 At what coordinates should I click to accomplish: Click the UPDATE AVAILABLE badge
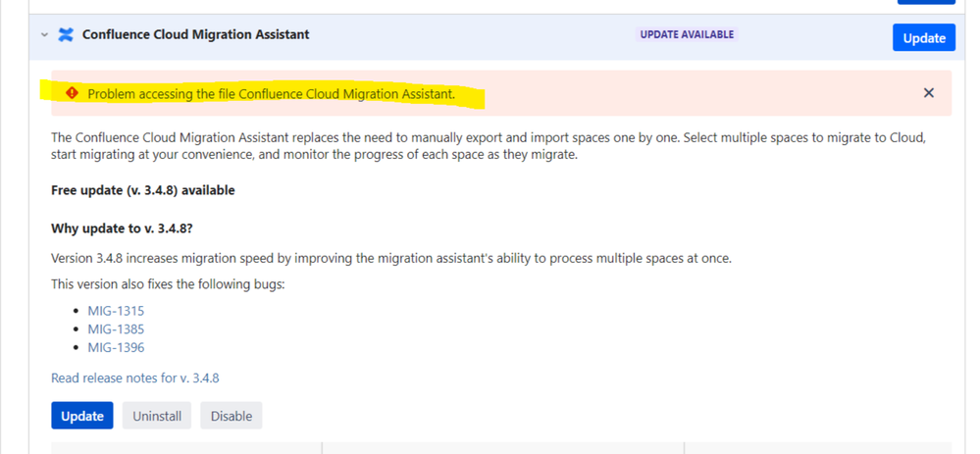[687, 34]
